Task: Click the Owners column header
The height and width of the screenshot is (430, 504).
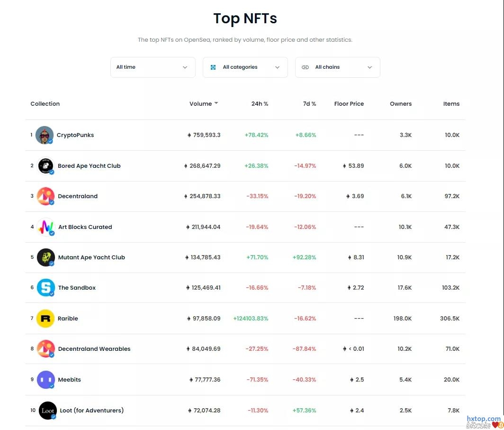Action: point(401,104)
